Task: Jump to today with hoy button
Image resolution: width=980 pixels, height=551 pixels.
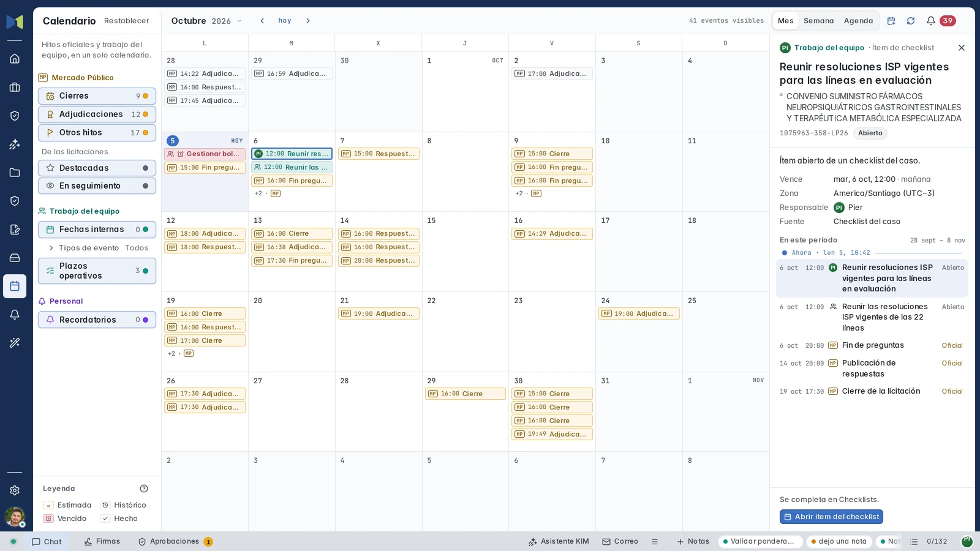Action: click(x=285, y=21)
